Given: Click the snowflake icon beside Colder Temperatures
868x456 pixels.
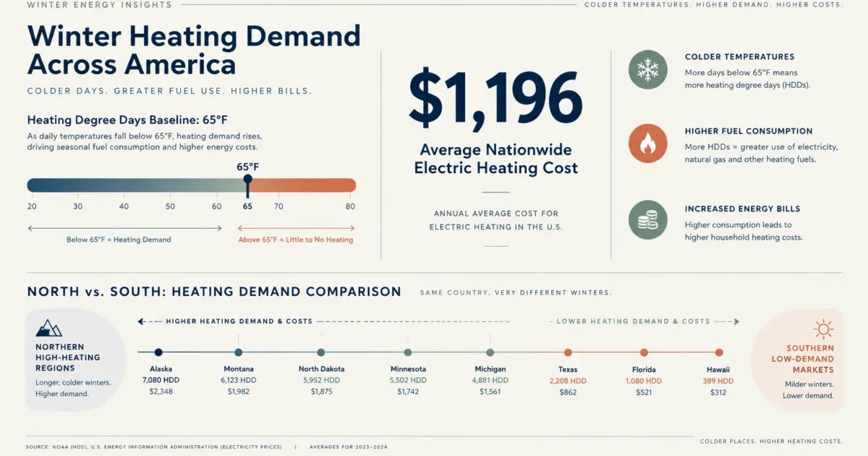Looking at the screenshot, I should (x=647, y=69).
